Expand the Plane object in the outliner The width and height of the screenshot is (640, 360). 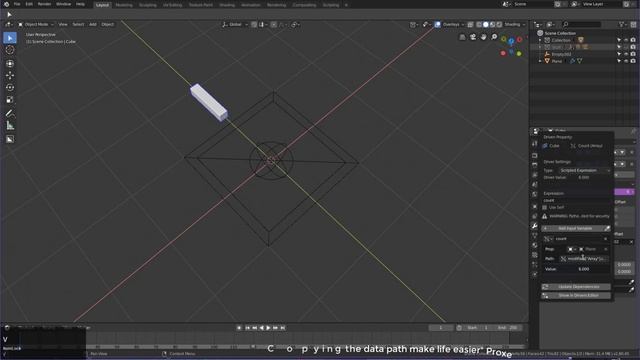pos(540,61)
